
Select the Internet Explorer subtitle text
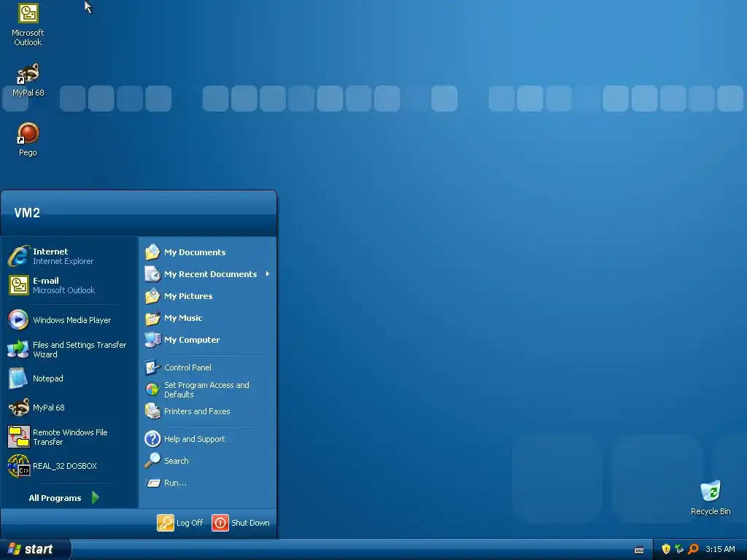63,262
